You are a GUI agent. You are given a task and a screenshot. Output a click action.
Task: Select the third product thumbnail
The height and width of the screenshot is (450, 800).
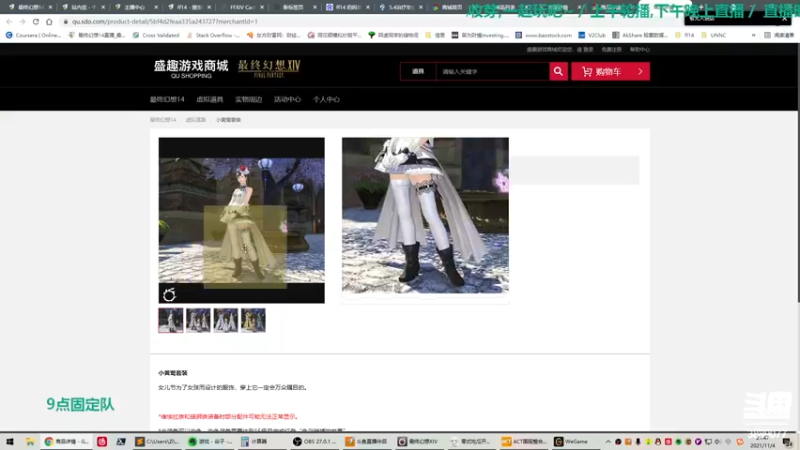pyautogui.click(x=226, y=320)
